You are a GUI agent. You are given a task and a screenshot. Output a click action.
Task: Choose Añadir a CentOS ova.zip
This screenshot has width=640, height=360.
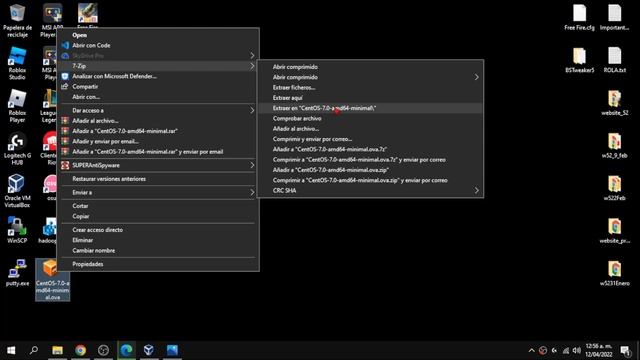(371, 170)
